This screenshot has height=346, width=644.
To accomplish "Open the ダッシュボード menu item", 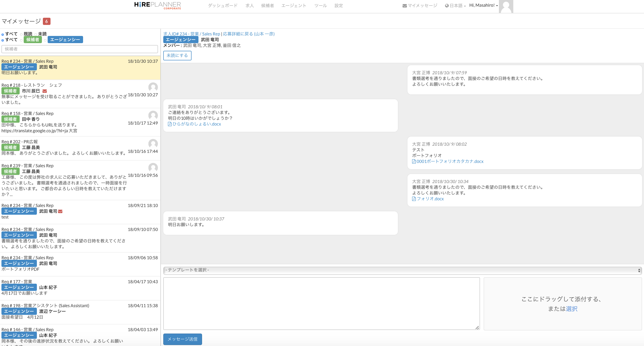I will pos(222,6).
